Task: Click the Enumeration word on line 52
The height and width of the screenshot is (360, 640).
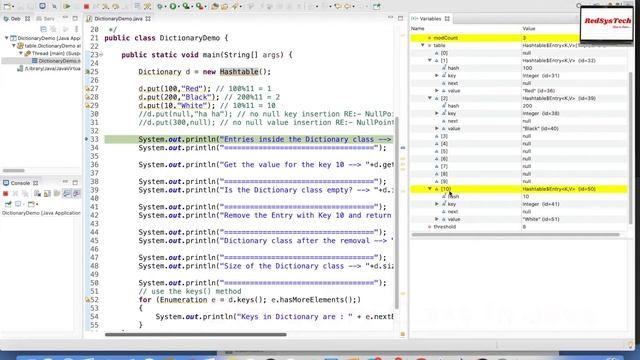Action: point(183,300)
